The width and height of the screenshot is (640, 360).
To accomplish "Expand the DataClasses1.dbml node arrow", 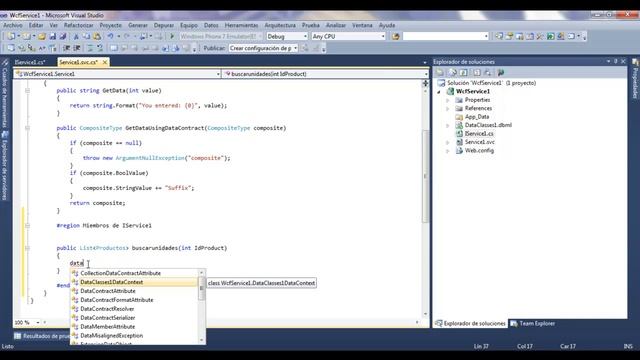I will point(448,125).
